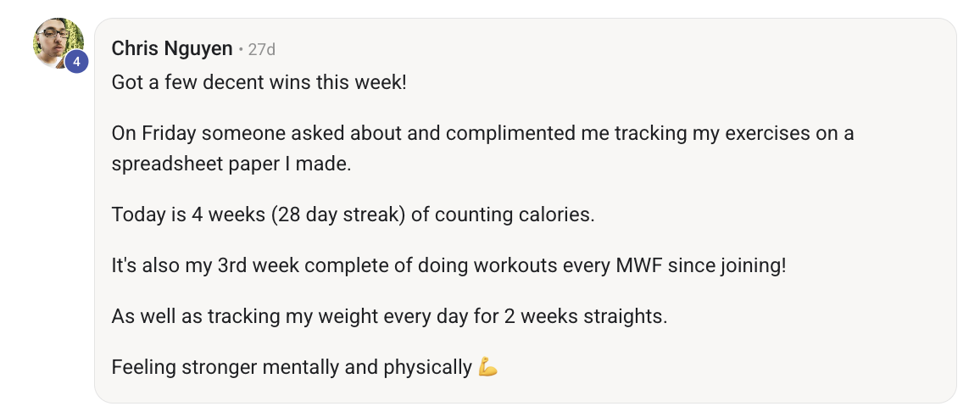Open the Chris Nguyen author name link
The height and width of the screenshot is (412, 980).
(171, 49)
